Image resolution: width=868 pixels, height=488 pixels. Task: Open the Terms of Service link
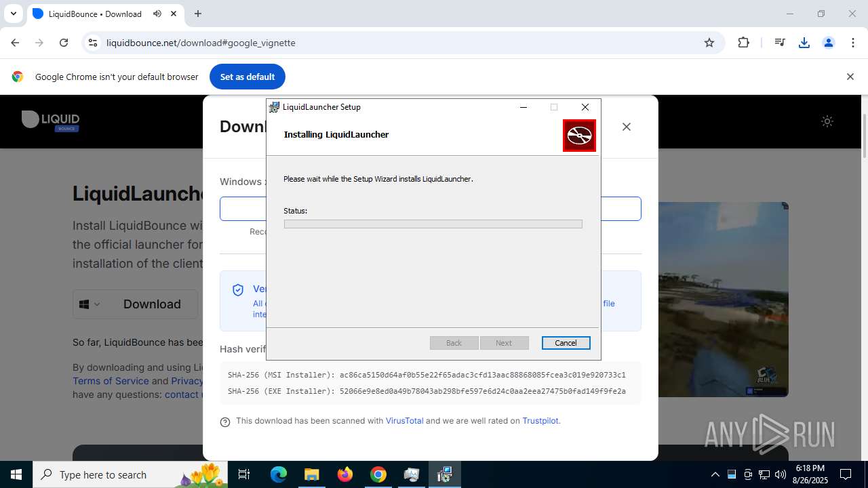[x=111, y=381]
